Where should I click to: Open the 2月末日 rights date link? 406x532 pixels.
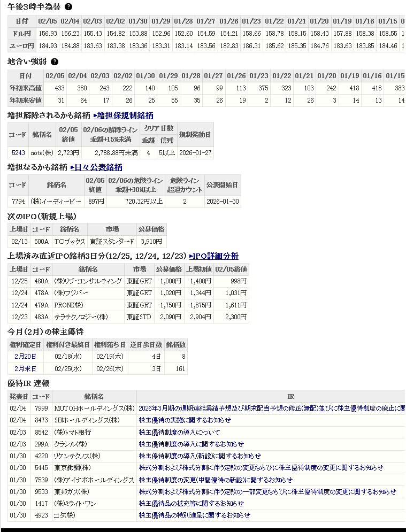(25, 368)
